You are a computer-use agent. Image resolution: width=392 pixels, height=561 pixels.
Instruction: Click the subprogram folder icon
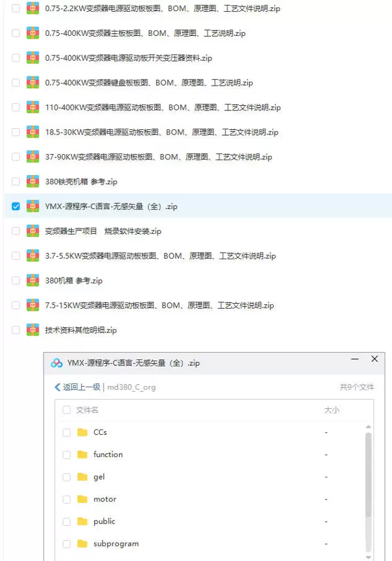(x=82, y=544)
